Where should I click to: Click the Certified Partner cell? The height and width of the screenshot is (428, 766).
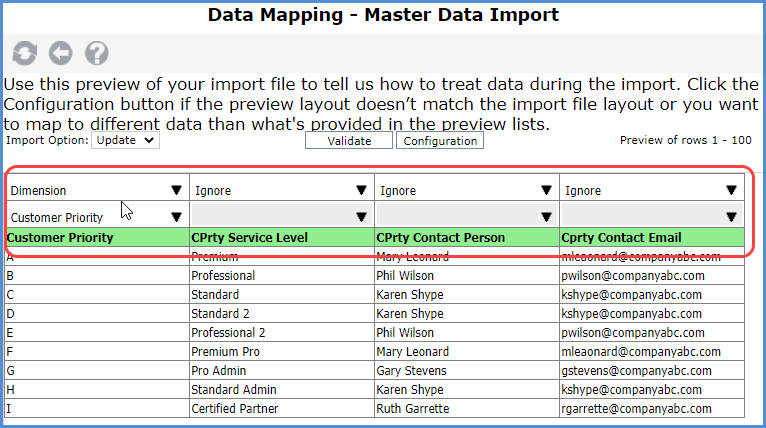tap(281, 408)
